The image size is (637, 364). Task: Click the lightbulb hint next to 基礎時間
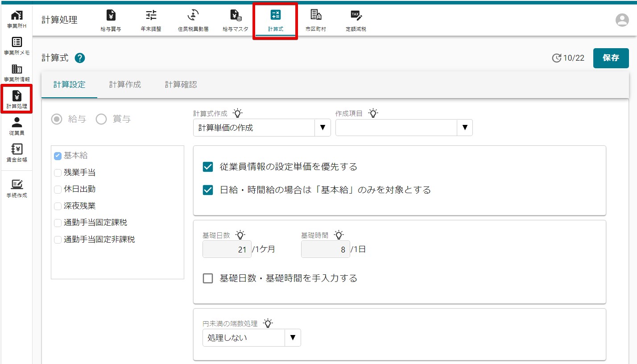[339, 235]
